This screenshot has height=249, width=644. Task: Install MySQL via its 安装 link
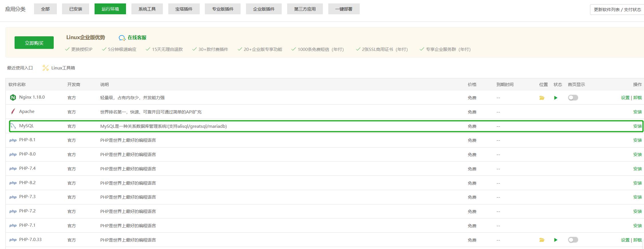637,126
